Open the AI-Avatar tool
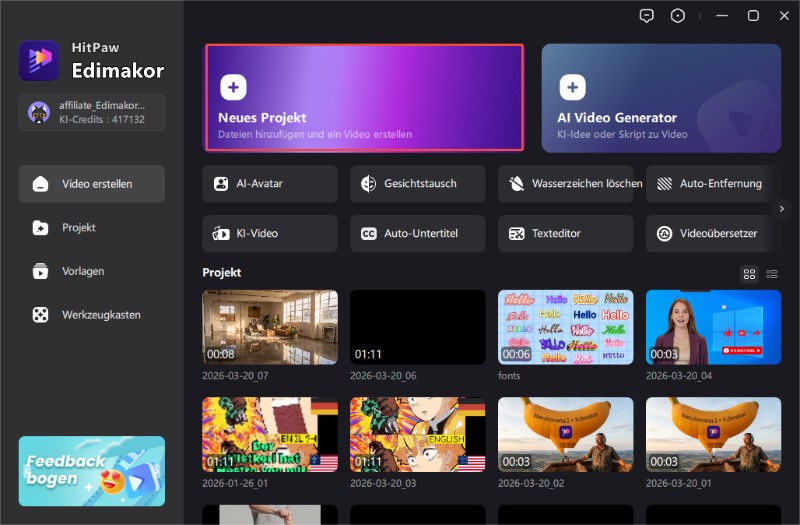The height and width of the screenshot is (525, 800). tap(269, 184)
